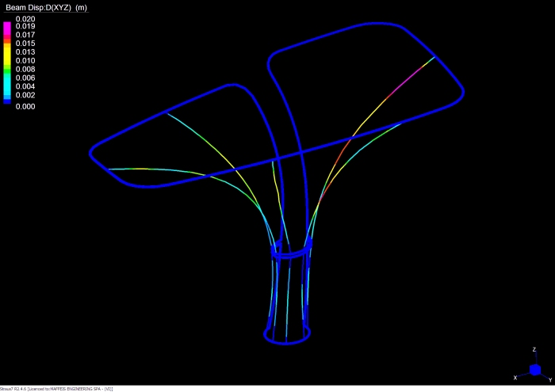This screenshot has height=392, width=555.
Task: Pick the dark blue bottom legend band
Action: (7, 101)
